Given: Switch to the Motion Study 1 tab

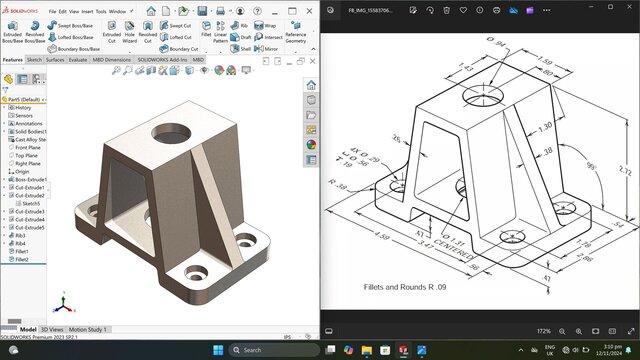Looking at the screenshot, I should [87, 329].
